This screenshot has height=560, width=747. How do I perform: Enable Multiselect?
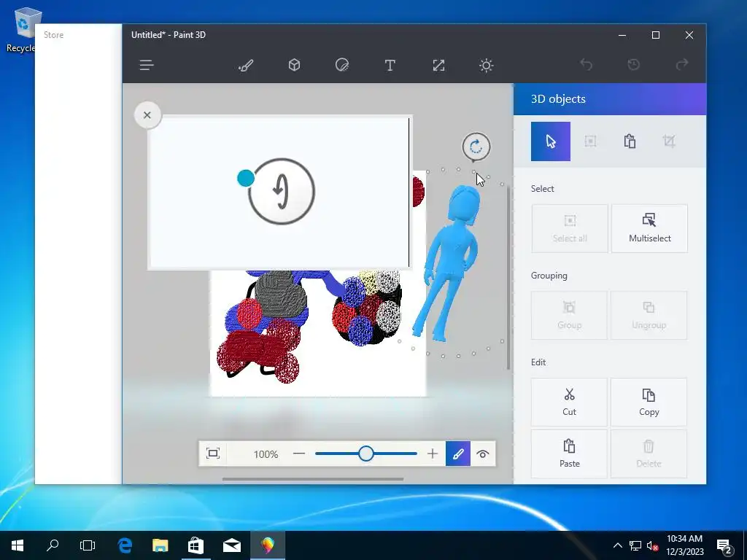(x=650, y=228)
